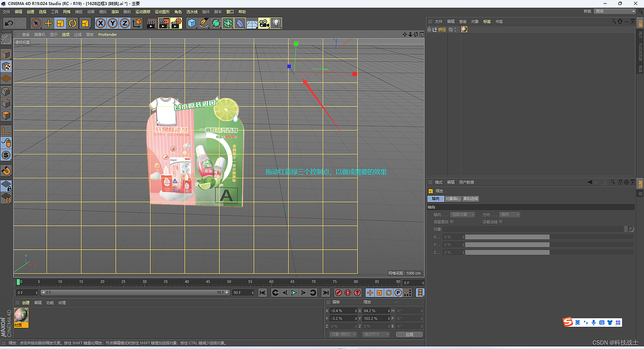
Task: Click the Y percentage slider bar
Action: pyautogui.click(x=507, y=245)
